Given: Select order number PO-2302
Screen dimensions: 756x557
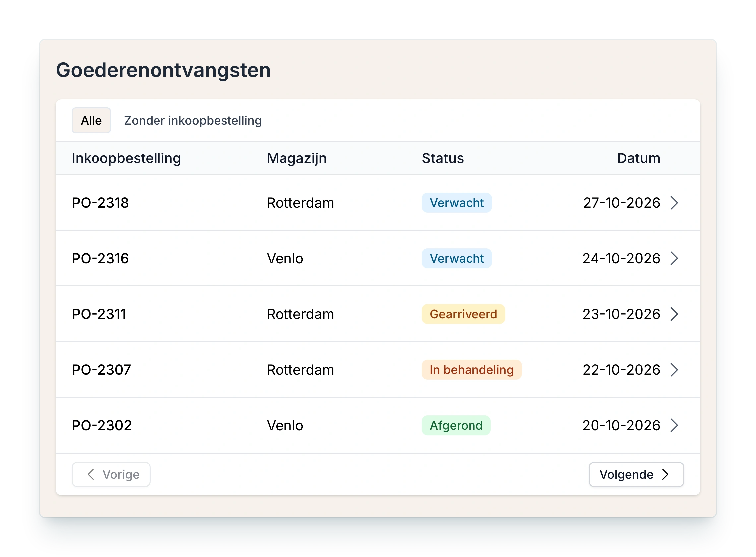Looking at the screenshot, I should coord(101,425).
